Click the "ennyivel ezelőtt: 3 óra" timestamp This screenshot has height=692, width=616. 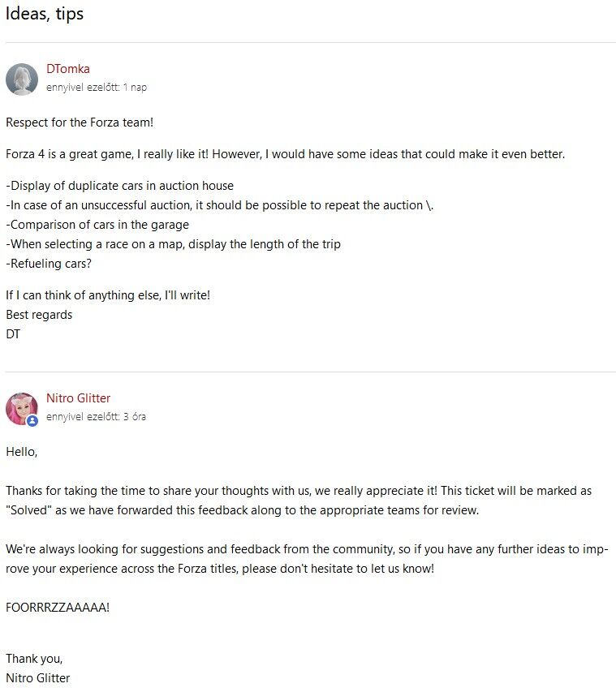97,417
